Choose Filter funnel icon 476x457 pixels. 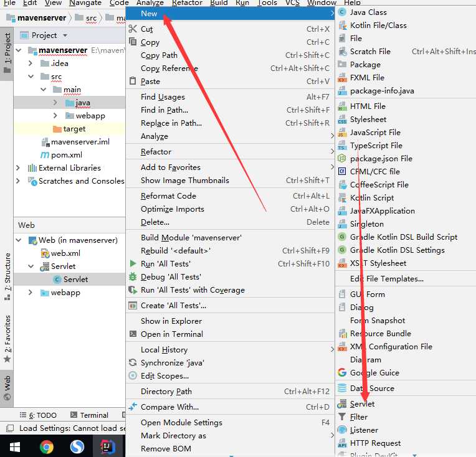tap(343, 417)
